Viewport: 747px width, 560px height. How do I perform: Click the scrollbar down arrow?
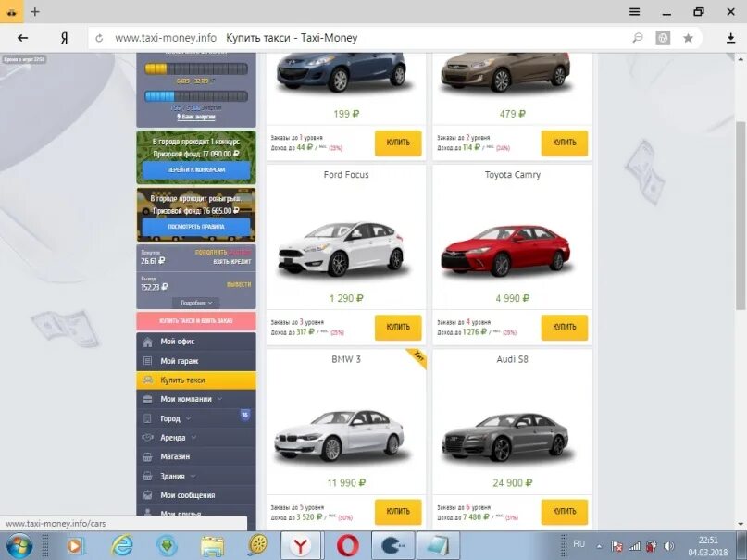pyautogui.click(x=741, y=524)
